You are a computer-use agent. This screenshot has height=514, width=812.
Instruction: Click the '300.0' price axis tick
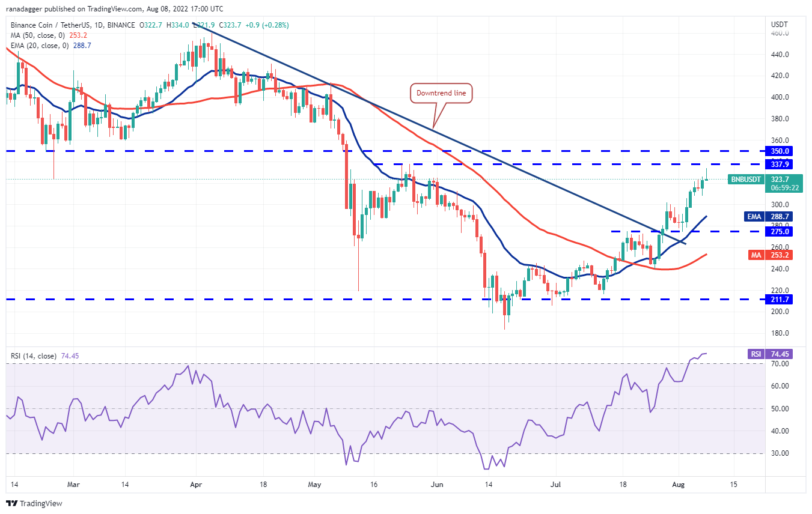coord(781,205)
